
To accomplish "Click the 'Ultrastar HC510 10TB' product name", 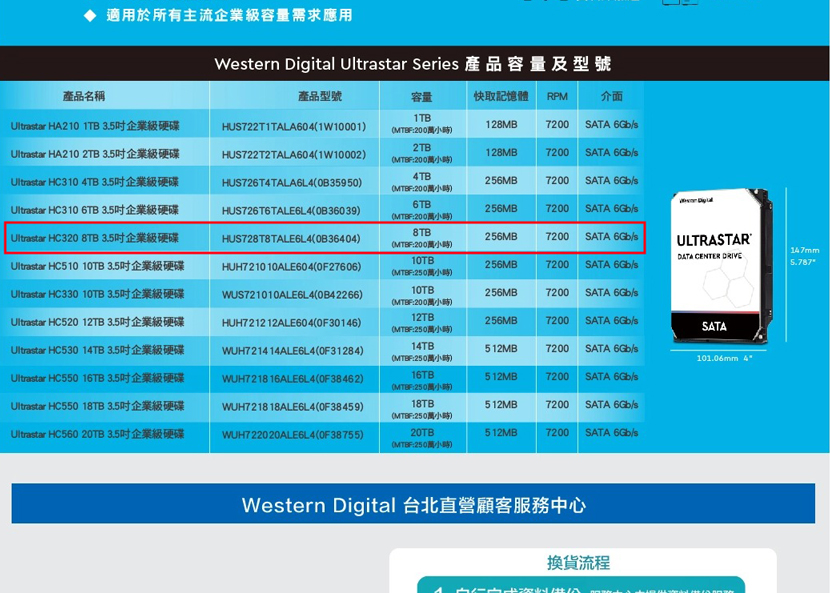I will pos(97,266).
